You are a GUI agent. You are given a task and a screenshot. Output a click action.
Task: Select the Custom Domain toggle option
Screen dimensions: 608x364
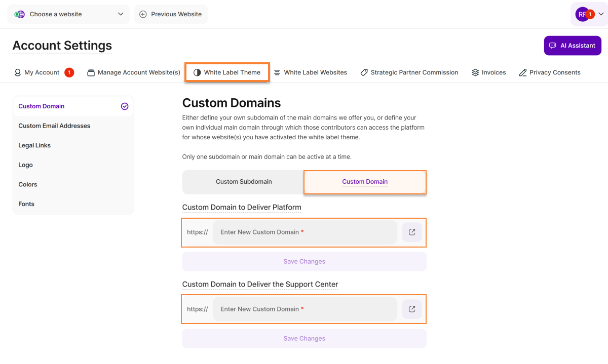pyautogui.click(x=365, y=182)
